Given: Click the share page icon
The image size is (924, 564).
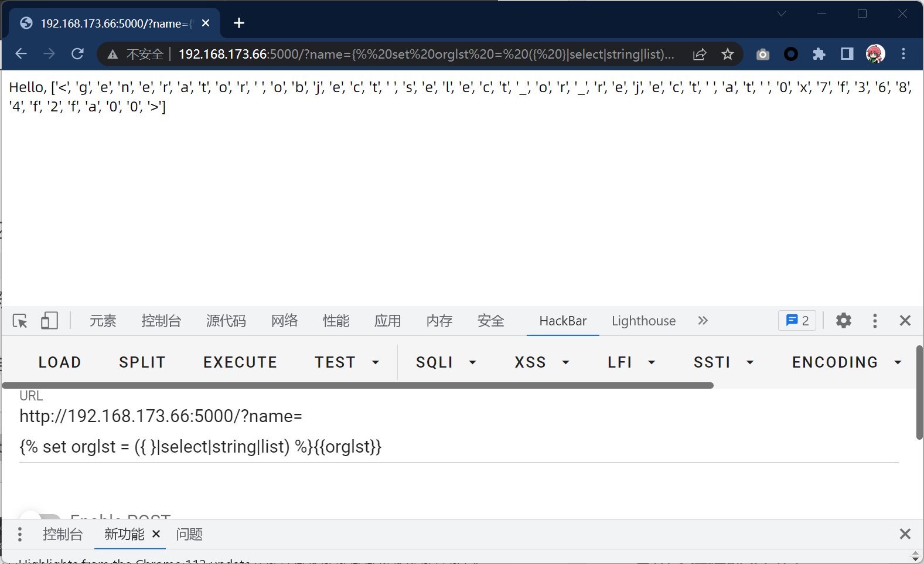Looking at the screenshot, I should (x=700, y=55).
